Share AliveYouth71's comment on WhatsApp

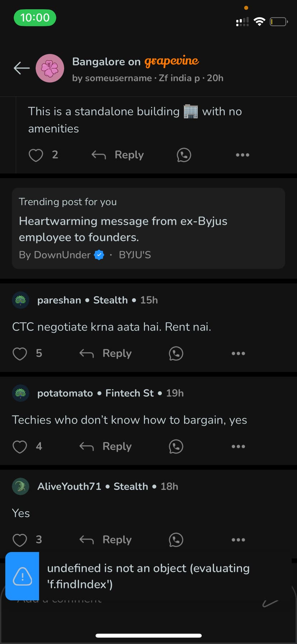(176, 539)
